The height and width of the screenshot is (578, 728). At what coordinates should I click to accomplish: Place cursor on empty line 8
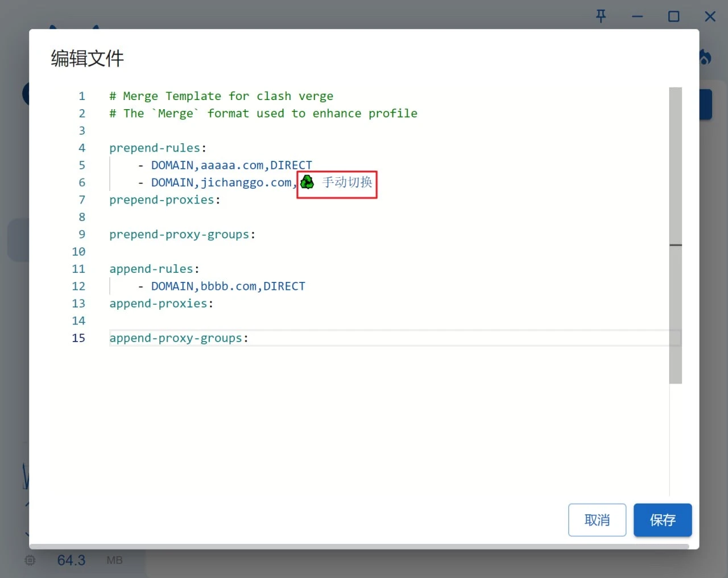coord(227,217)
